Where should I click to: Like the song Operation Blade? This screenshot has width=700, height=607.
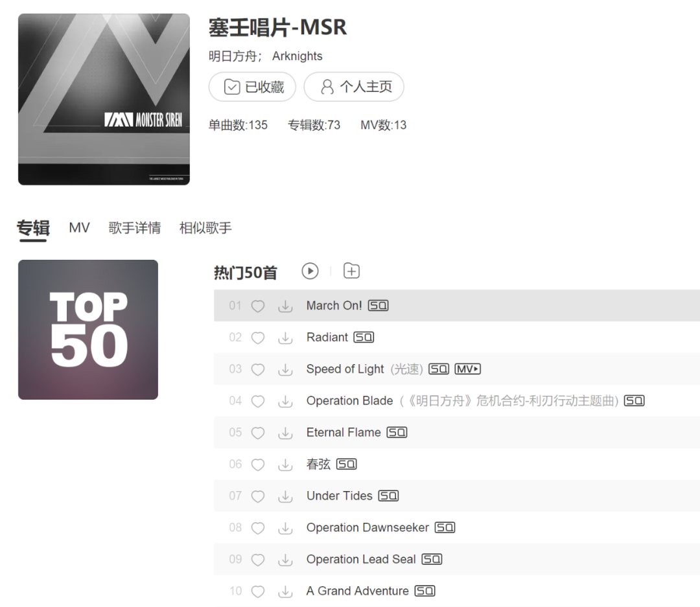[257, 401]
